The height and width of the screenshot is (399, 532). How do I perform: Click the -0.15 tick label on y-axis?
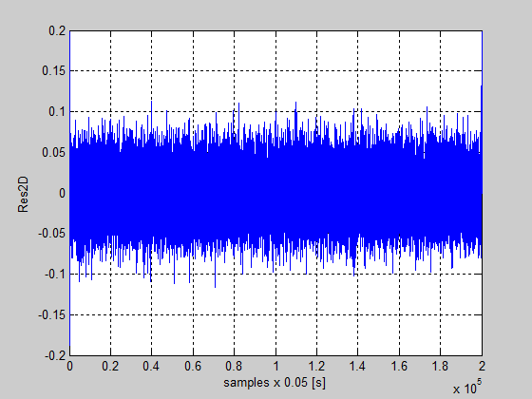[x=52, y=315]
